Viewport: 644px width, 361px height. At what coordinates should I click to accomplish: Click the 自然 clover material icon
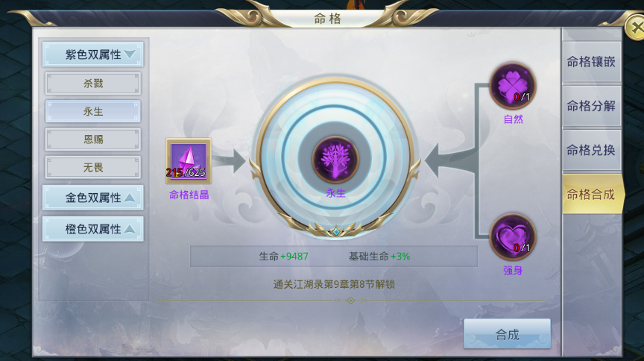click(513, 86)
